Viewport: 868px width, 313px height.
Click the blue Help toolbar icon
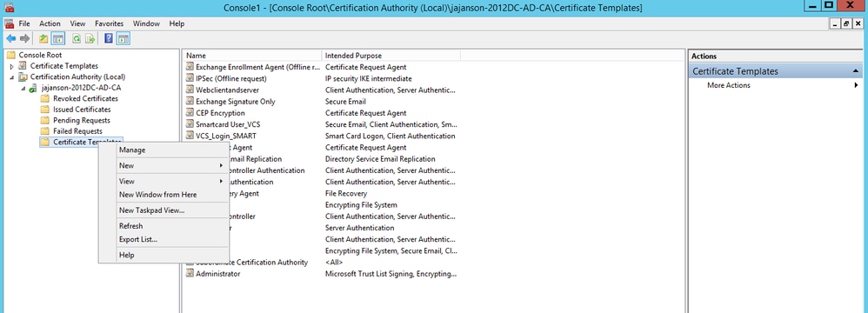(109, 39)
